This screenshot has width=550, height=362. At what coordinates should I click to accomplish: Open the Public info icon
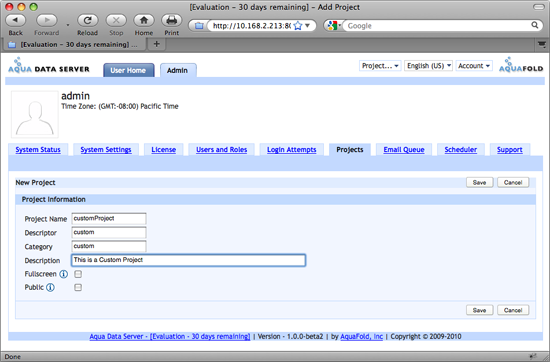click(x=51, y=288)
